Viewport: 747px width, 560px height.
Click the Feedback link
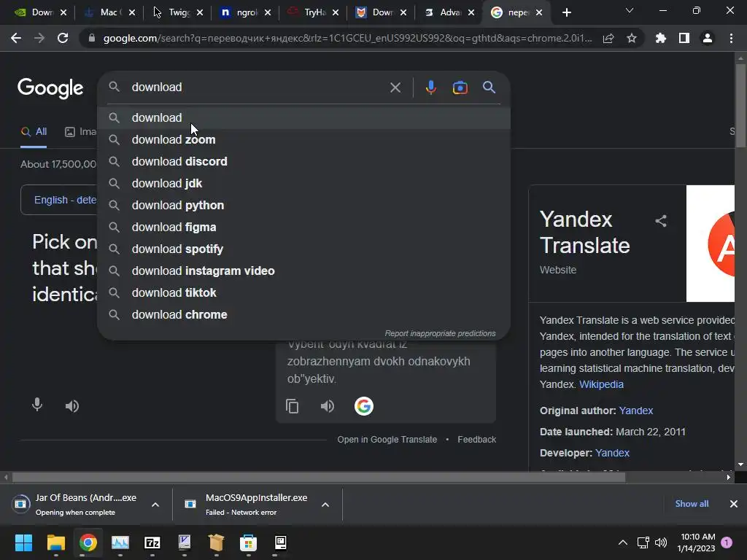(x=477, y=440)
